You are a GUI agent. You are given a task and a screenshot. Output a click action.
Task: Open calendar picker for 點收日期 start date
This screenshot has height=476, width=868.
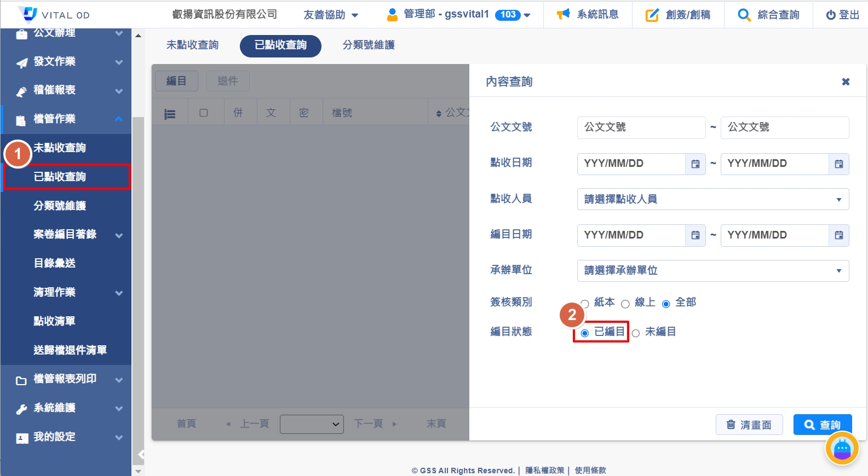tap(695, 164)
